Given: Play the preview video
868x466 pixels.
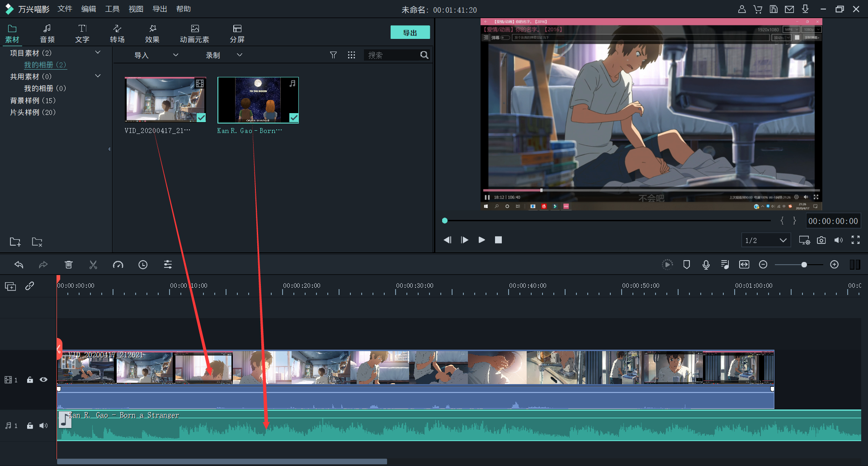Looking at the screenshot, I should [x=481, y=240].
